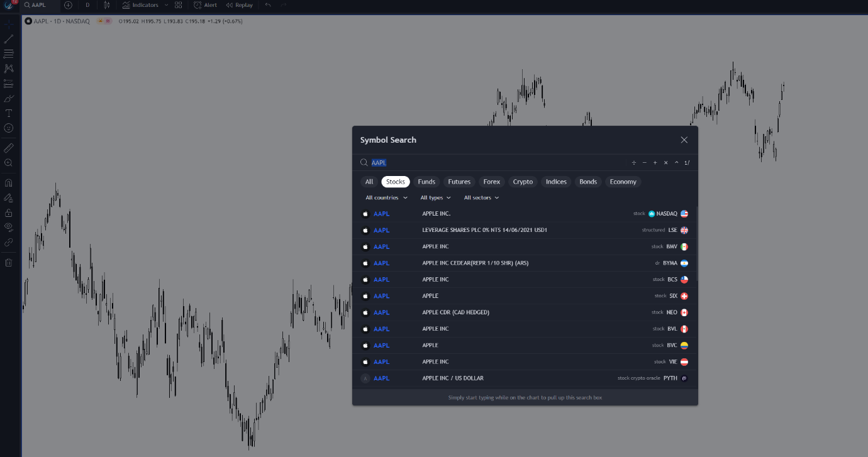Open the indicator templates grid icon
The width and height of the screenshot is (868, 457).
click(x=179, y=5)
